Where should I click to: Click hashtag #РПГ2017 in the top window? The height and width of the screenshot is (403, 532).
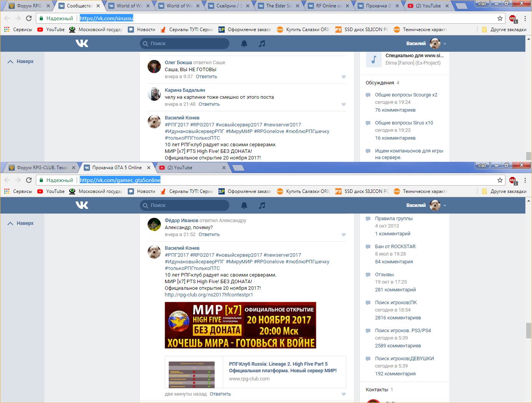(x=177, y=125)
